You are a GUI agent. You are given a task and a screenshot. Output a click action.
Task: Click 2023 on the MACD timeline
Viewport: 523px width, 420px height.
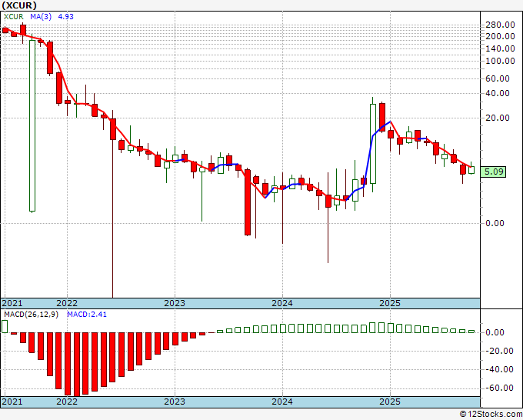point(175,402)
